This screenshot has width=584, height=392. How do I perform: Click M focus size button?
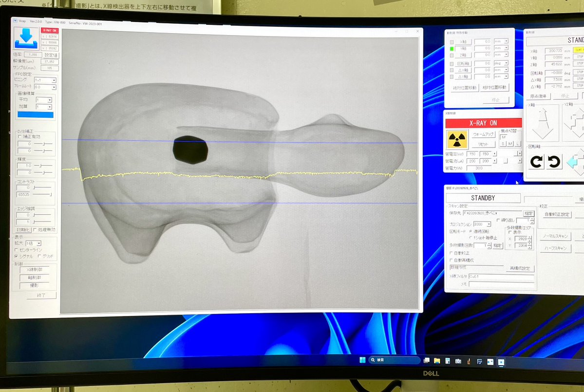[x=510, y=144]
